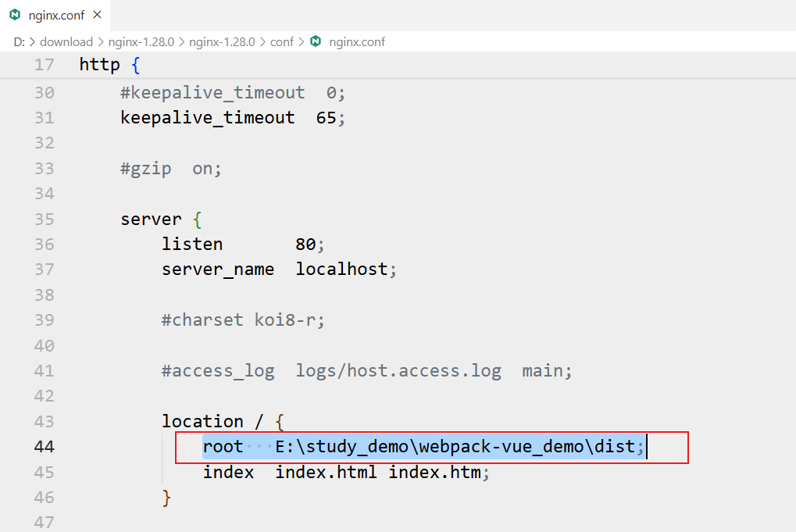Click the nginx icon in the breadcrumb
Image resolution: width=796 pixels, height=532 pixels.
click(x=316, y=41)
